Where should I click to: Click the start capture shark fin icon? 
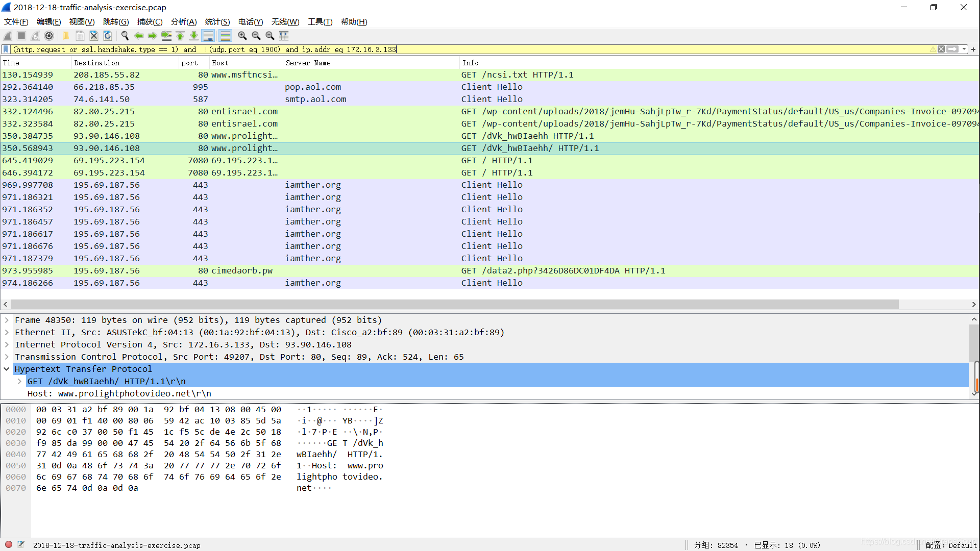8,36
